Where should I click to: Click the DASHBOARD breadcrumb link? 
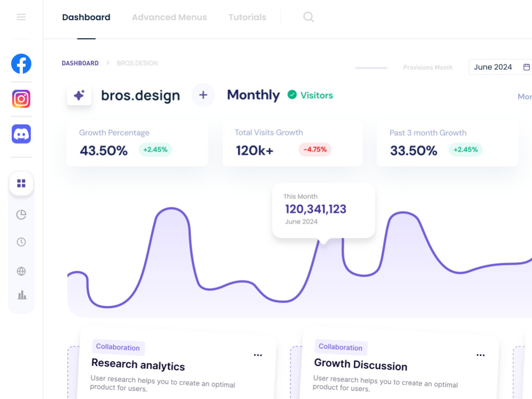coord(80,63)
